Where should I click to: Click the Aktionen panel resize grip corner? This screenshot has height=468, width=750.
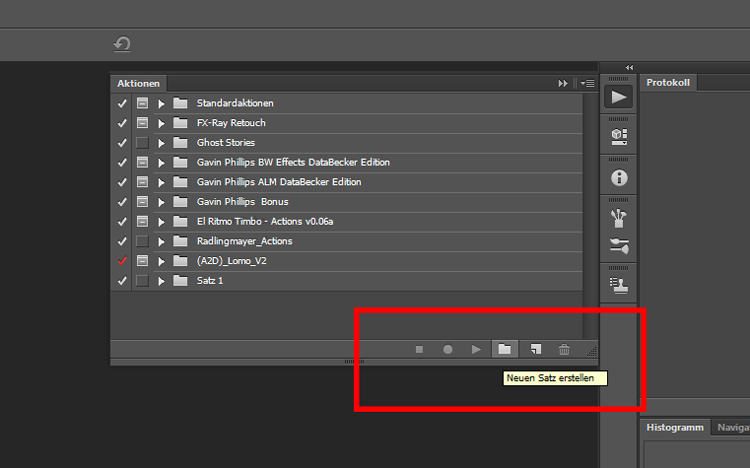pos(592,351)
